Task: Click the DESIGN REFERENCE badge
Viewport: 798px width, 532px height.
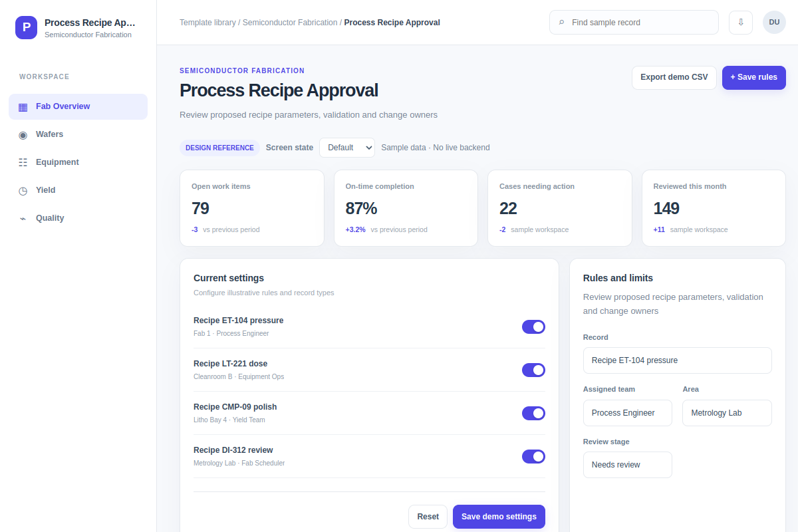Action: coord(219,148)
